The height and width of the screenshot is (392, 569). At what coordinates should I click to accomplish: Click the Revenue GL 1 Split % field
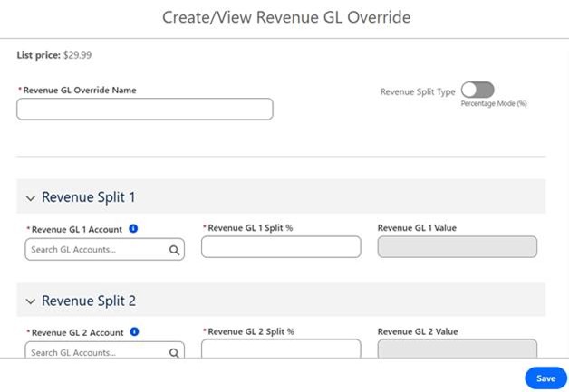tap(281, 247)
